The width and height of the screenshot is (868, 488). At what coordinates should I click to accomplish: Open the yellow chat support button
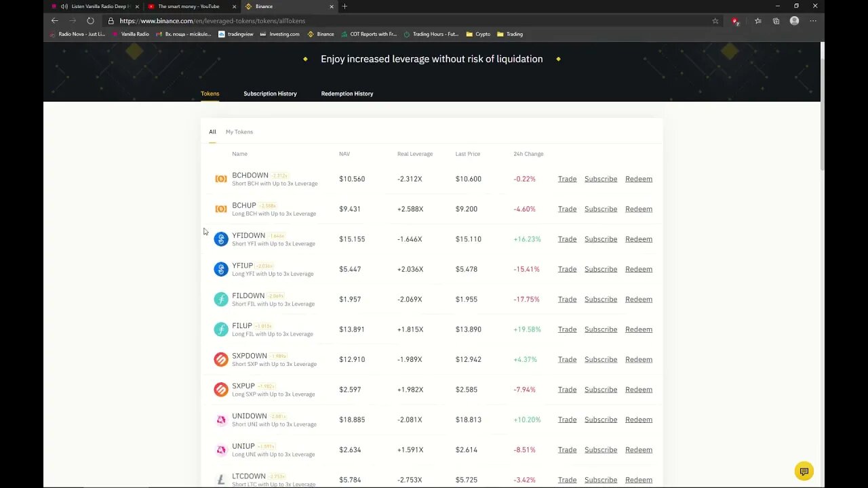tap(804, 471)
